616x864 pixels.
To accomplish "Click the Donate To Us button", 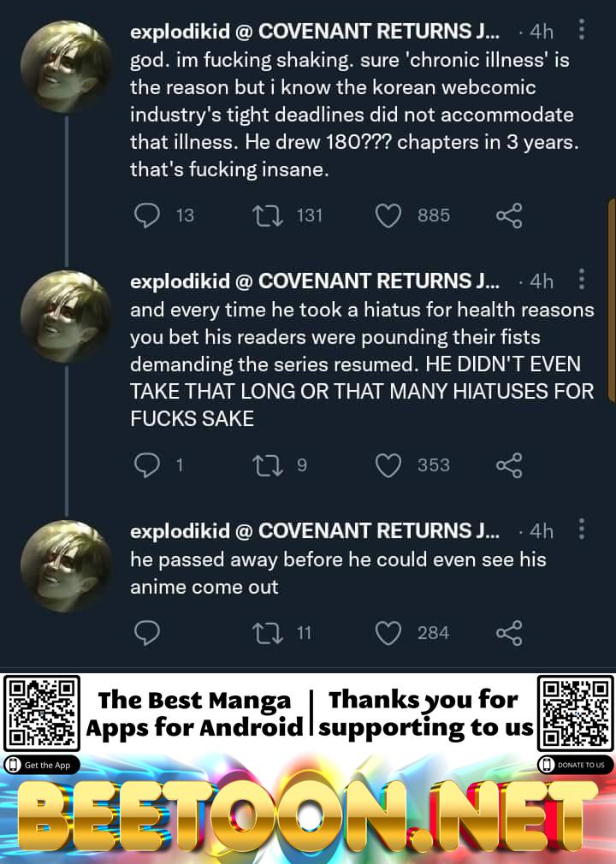I will point(575,765).
